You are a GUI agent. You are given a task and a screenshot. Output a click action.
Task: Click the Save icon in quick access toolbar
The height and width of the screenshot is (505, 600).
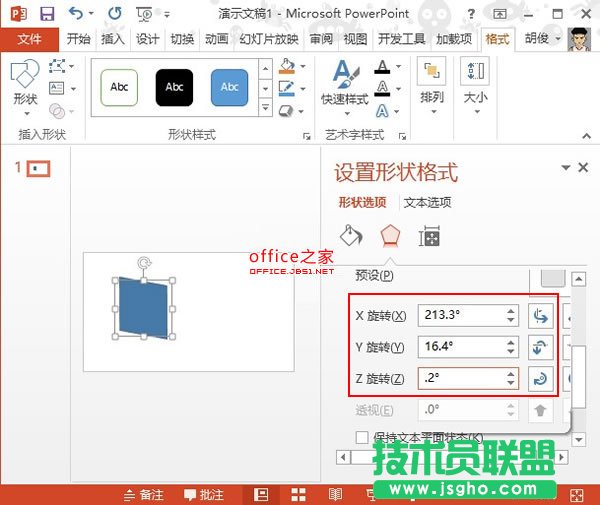tap(47, 14)
